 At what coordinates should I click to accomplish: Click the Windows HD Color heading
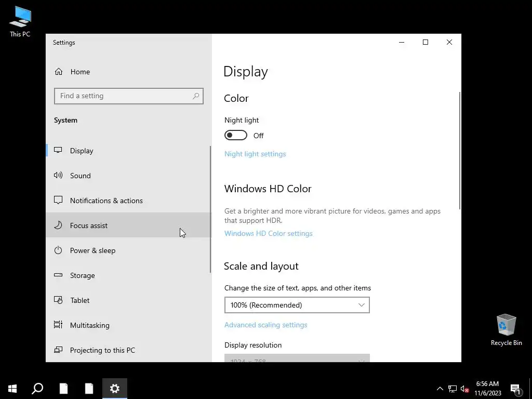pyautogui.click(x=268, y=189)
